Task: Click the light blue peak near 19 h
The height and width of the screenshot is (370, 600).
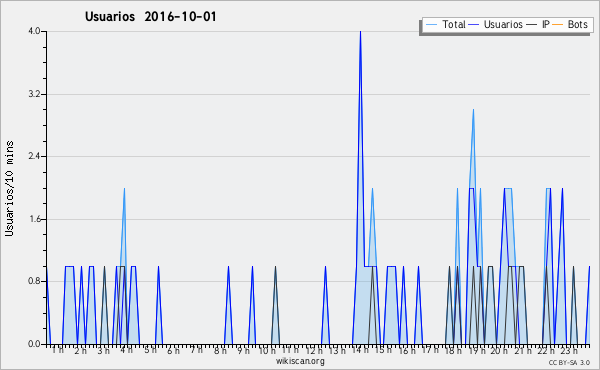Action: coord(473,110)
